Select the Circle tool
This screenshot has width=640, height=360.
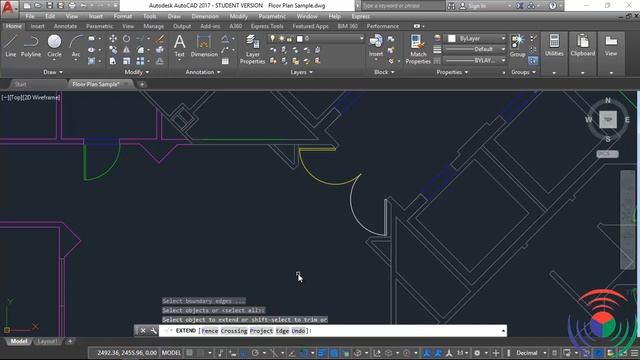tap(54, 46)
